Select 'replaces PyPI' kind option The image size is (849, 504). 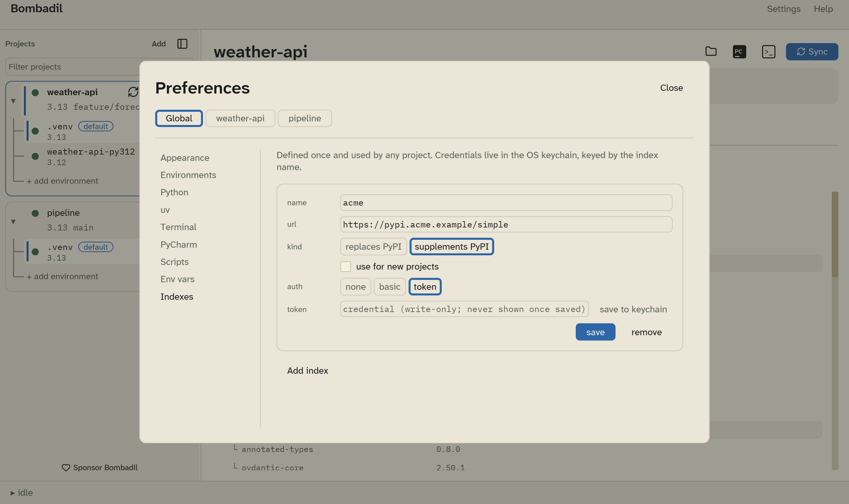[x=374, y=247]
